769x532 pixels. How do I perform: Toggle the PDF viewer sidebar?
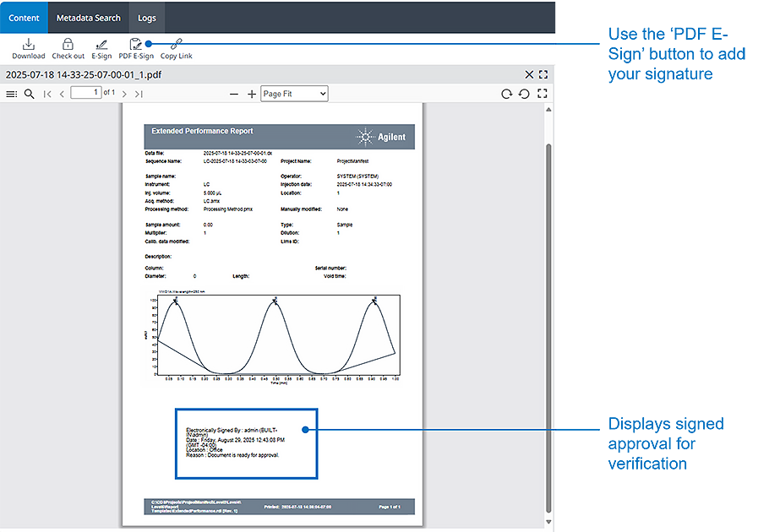[x=11, y=94]
